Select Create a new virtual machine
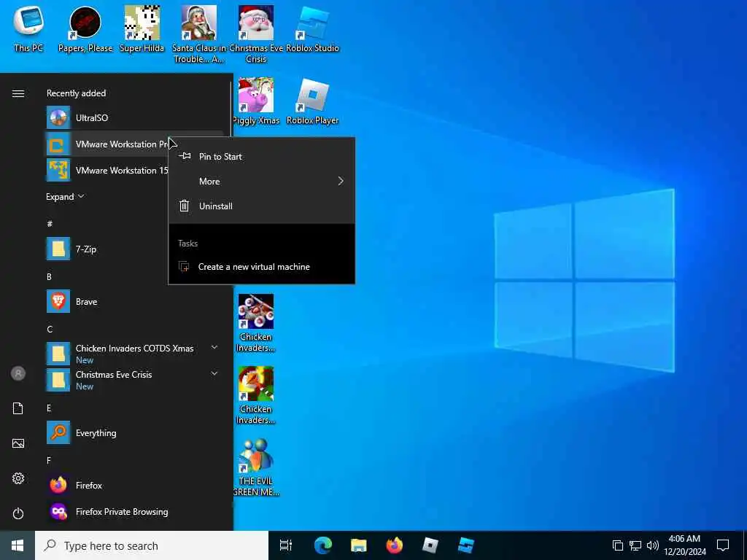The height and width of the screenshot is (560, 747). [262, 267]
